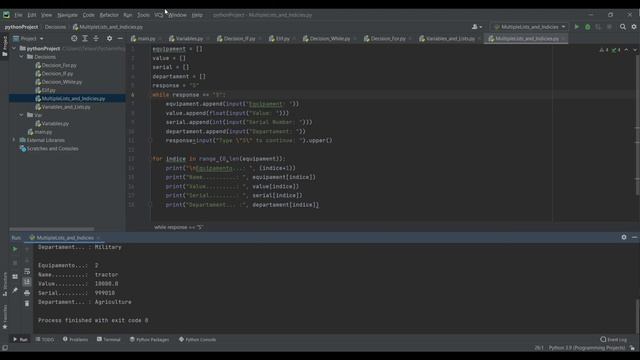This screenshot has height=360, width=640.
Task: Click Collapse All icon in Project panel
Action: click(96, 38)
